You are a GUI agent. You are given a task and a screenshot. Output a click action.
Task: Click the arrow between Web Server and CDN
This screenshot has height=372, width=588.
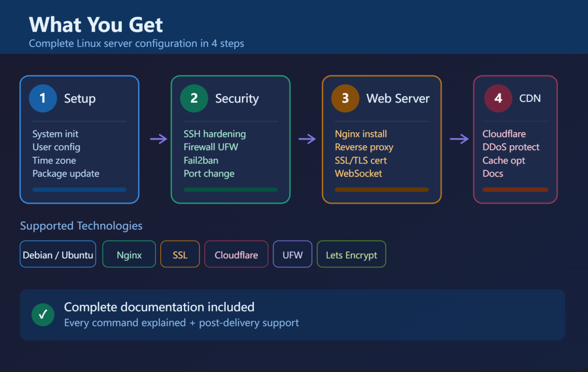[459, 139]
